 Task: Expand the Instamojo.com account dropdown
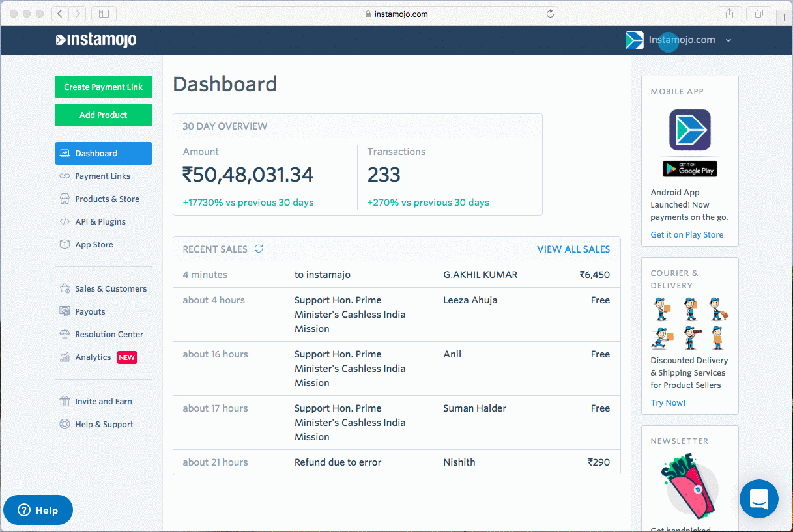[728, 40]
